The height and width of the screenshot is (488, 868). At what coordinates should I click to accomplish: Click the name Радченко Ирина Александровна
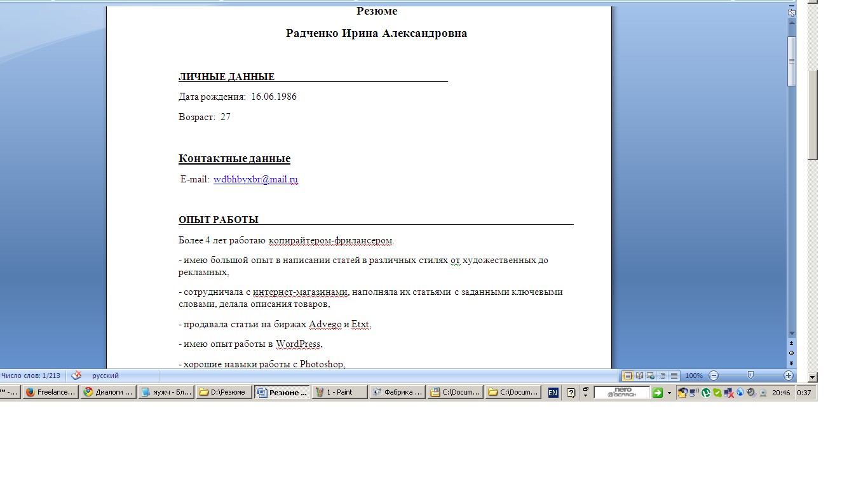[376, 33]
